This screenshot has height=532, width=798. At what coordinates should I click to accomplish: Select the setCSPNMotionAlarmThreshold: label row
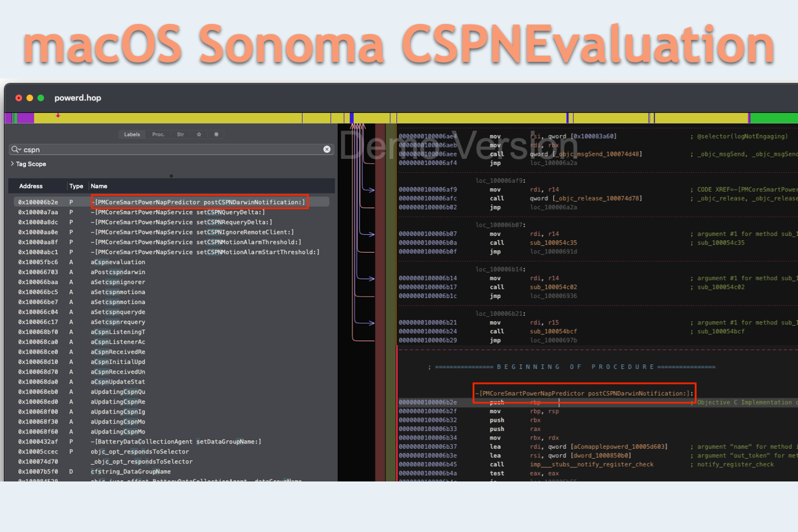[x=172, y=242]
